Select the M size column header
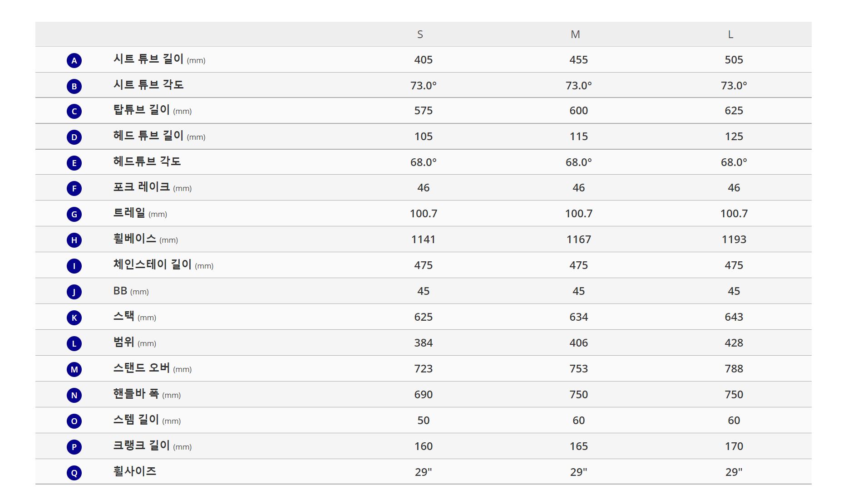This screenshot has width=848, height=504. click(575, 34)
